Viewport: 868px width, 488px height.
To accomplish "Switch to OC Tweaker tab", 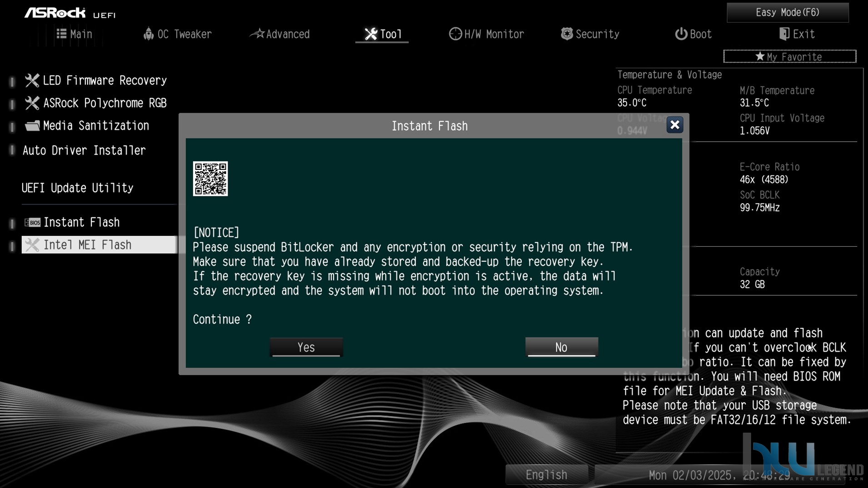I will click(177, 34).
